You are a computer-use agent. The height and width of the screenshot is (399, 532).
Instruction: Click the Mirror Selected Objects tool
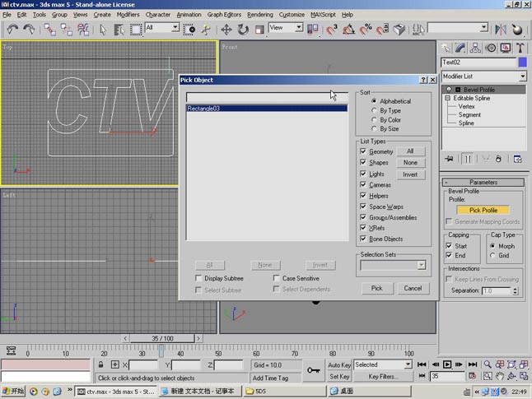point(501,30)
